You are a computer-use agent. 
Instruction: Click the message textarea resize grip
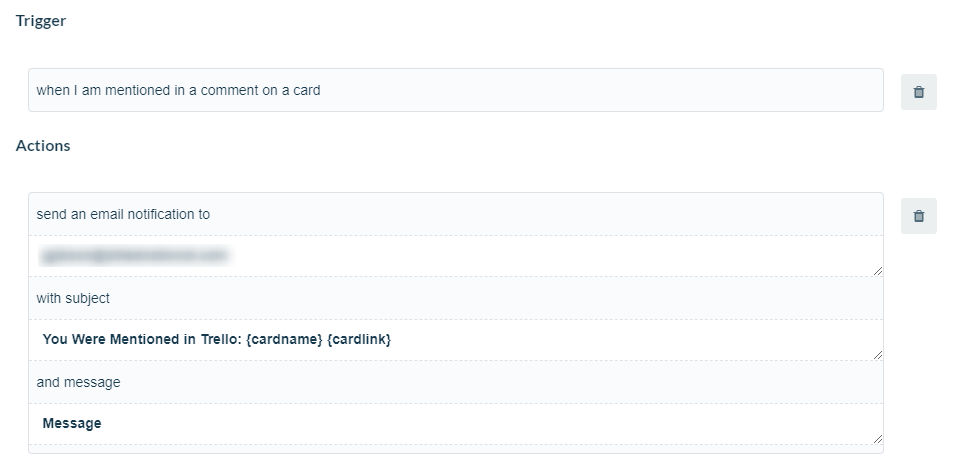(877, 439)
